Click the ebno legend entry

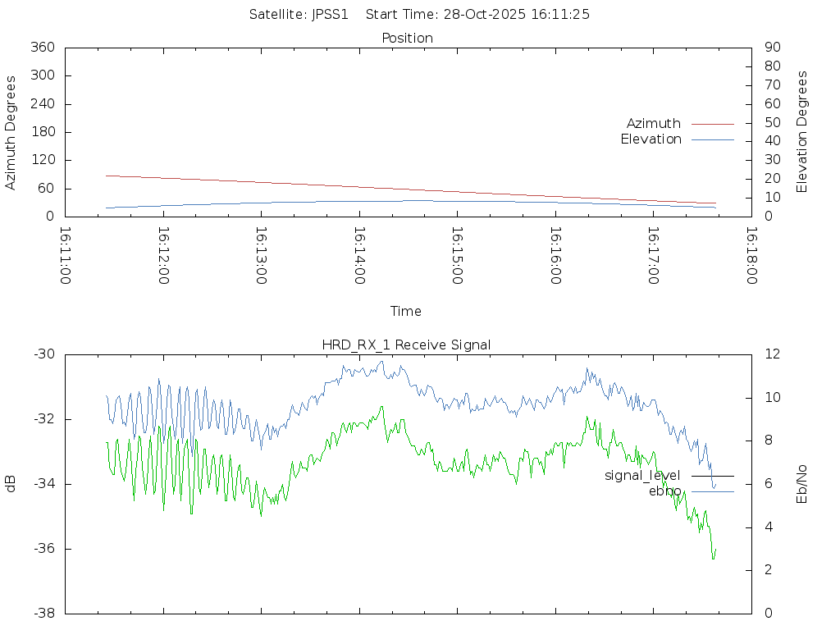click(664, 491)
